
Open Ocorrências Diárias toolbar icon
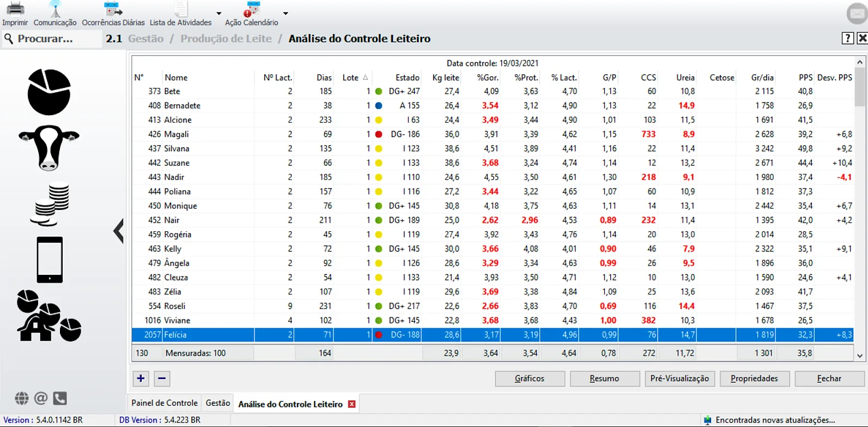click(113, 9)
